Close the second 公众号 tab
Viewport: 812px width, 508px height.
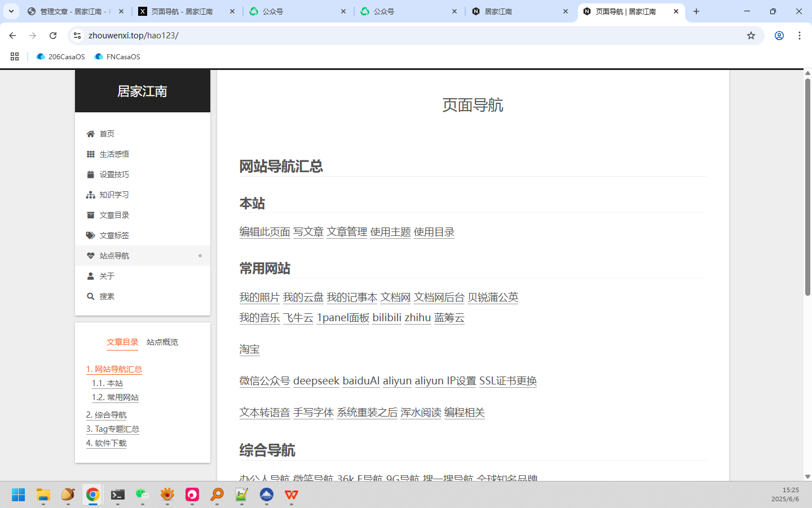(454, 11)
